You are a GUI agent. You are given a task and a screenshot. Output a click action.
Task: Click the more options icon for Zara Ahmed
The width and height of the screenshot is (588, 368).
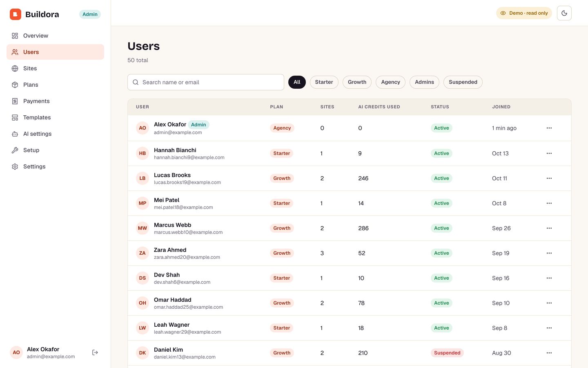coord(549,253)
